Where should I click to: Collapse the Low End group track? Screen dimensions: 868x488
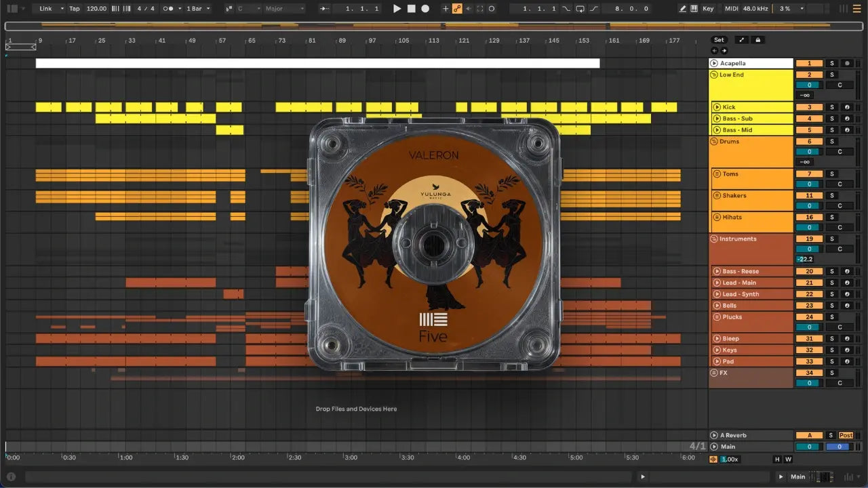[x=714, y=75]
